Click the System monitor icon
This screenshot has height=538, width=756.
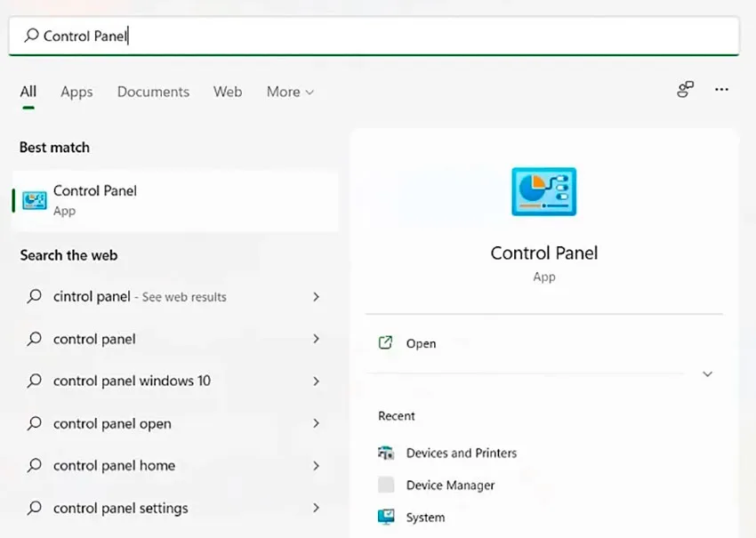tap(386, 517)
